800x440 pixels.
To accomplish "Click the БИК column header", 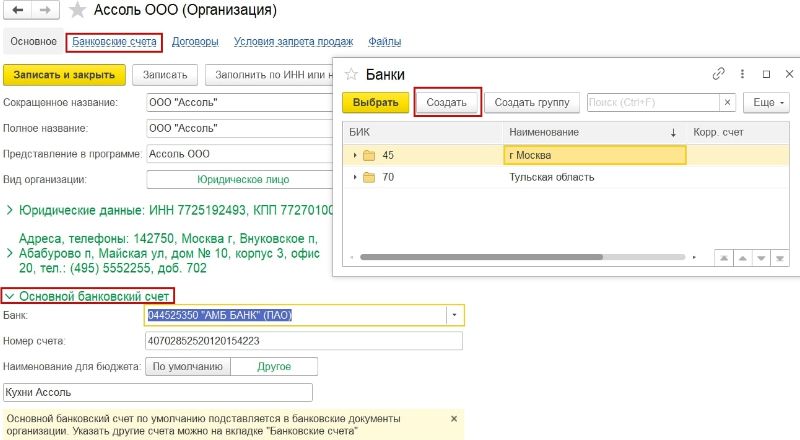I will tap(423, 133).
